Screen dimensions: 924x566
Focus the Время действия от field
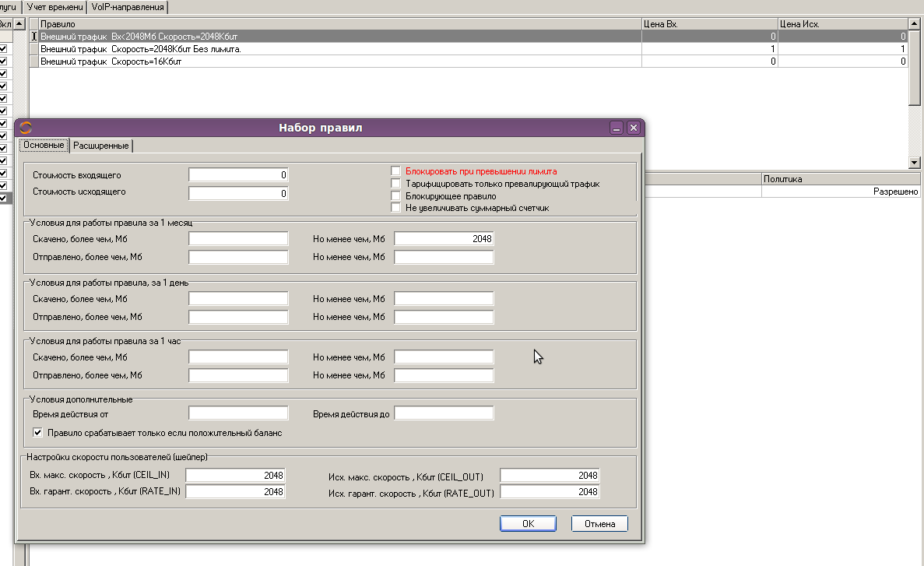(238, 413)
